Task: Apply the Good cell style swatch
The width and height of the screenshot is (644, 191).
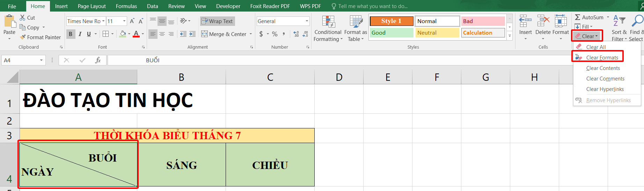Action: pos(391,33)
